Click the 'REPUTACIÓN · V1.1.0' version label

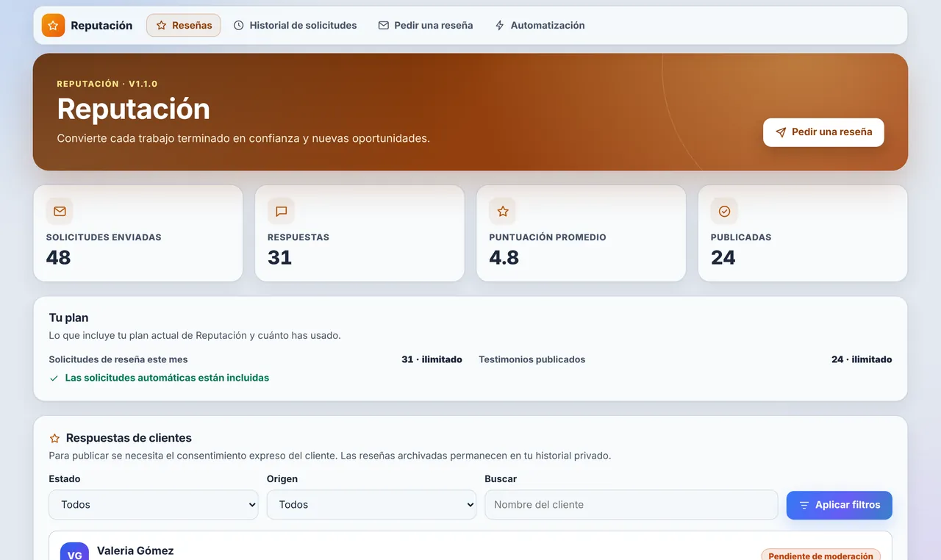107,84
